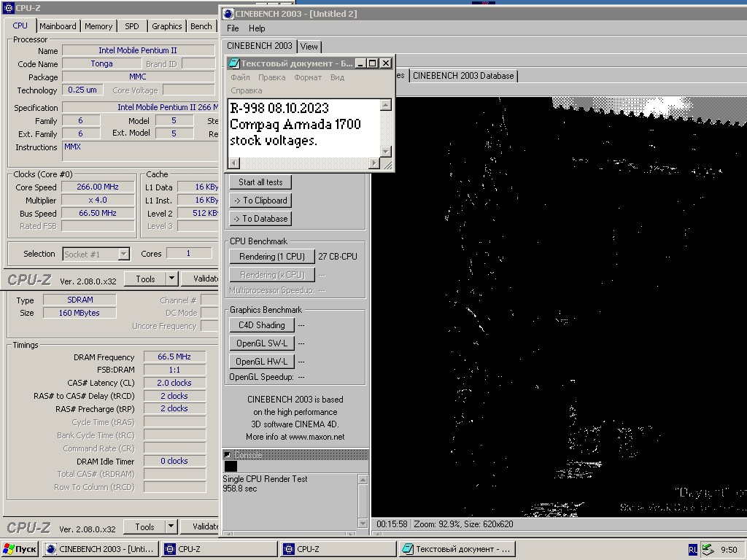Open the Socket #1 selection dropdown in CPU-Z

tap(97, 254)
